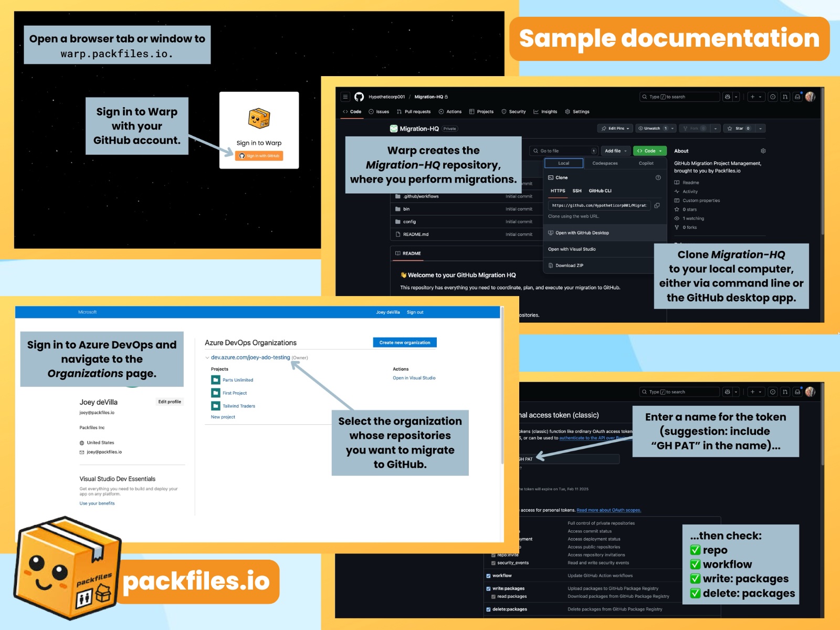840x630 pixels.
Task: Click Create new organization button
Action: 405,342
